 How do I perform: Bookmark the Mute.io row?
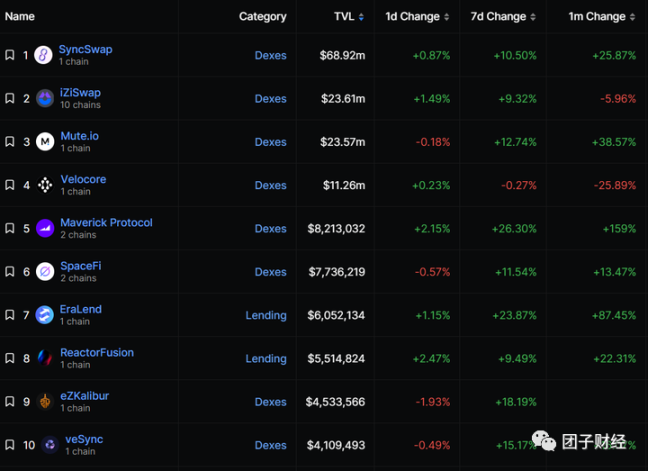coord(10,142)
